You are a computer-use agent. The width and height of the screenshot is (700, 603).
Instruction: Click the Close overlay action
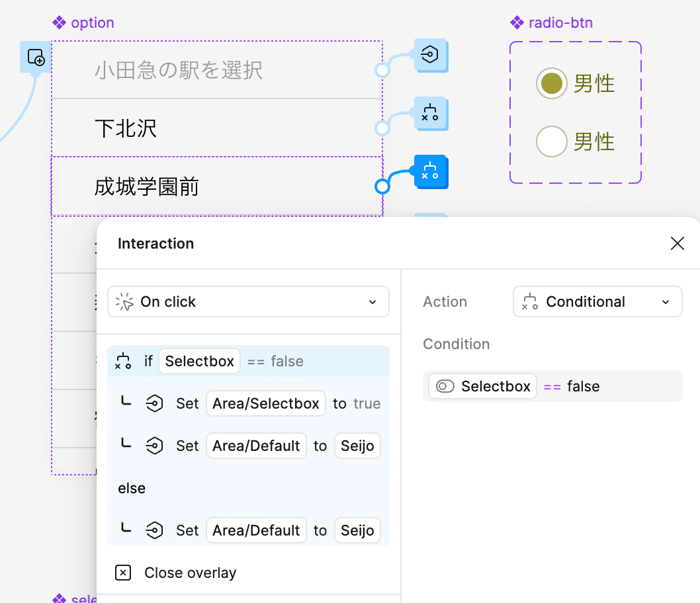[190, 573]
